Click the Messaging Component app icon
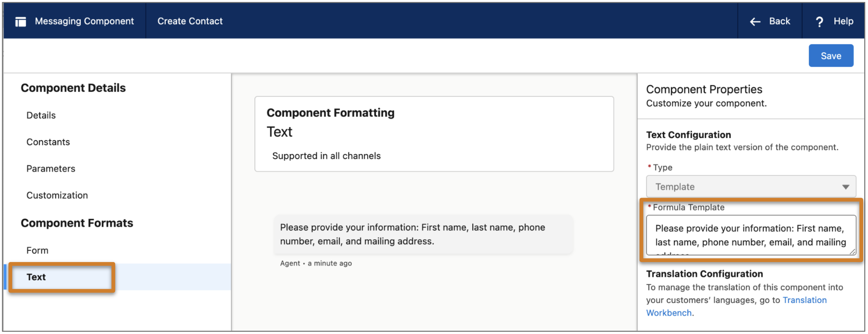This screenshot has width=868, height=334. [20, 22]
